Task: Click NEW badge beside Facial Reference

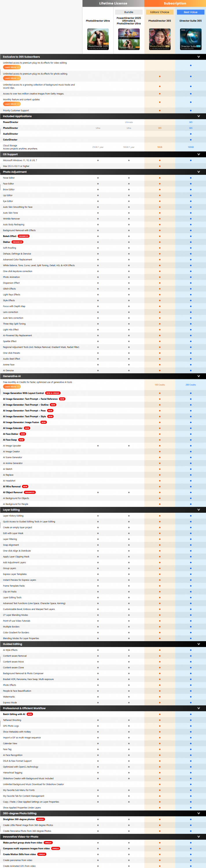Action: [x=62, y=399]
